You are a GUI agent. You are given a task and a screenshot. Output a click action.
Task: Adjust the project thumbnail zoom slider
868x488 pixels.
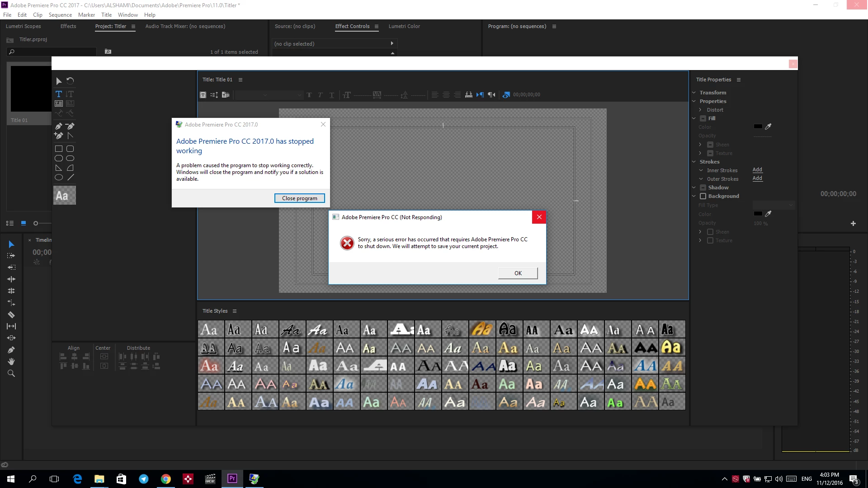tap(36, 223)
